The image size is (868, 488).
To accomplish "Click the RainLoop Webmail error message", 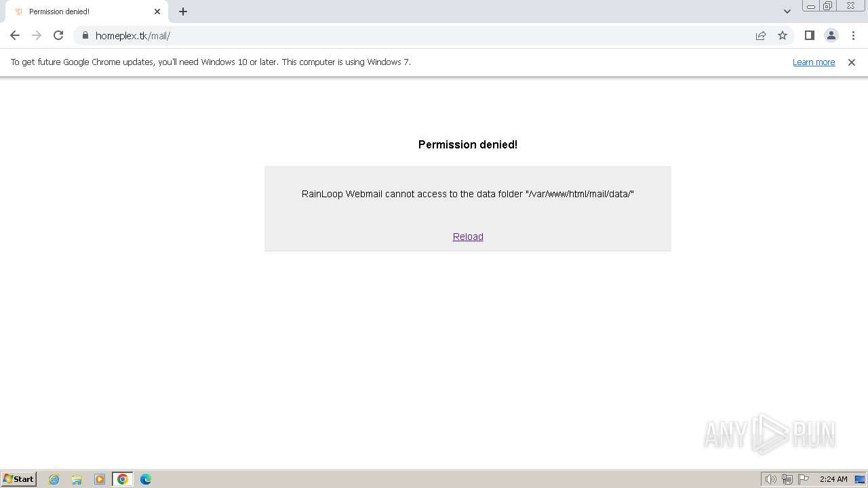I will click(468, 194).
